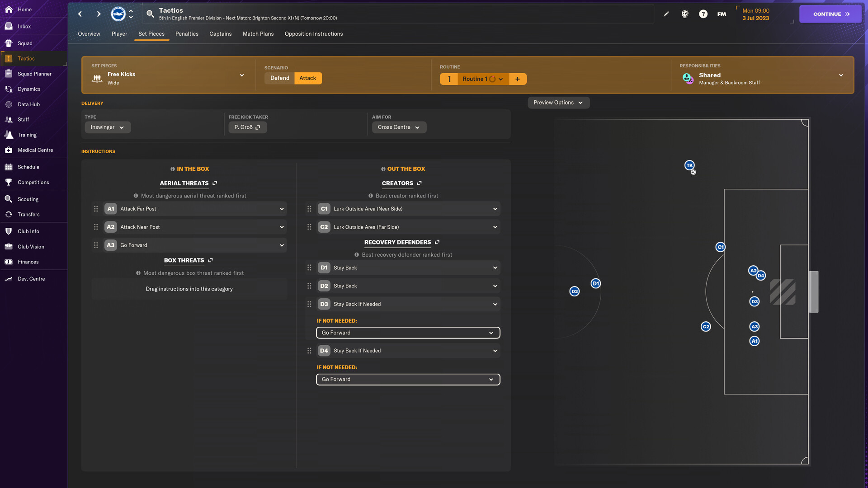
Task: Toggle the Attack scenario button
Action: (x=307, y=78)
